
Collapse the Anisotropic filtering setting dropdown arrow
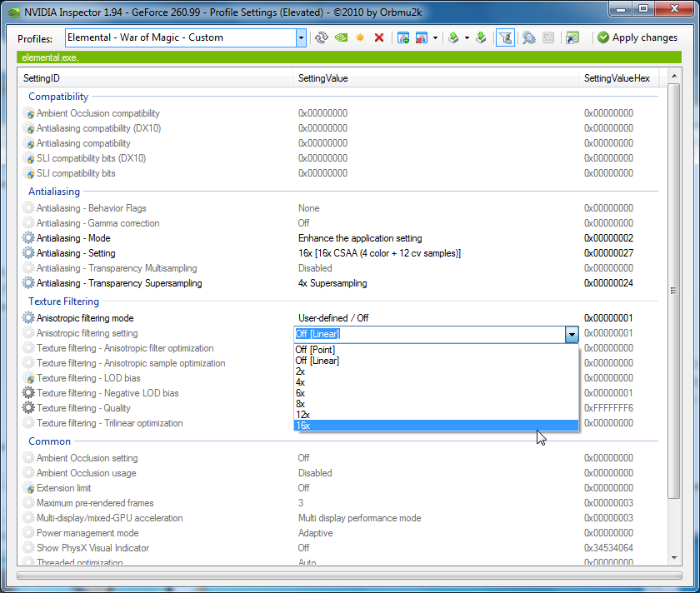pos(572,334)
